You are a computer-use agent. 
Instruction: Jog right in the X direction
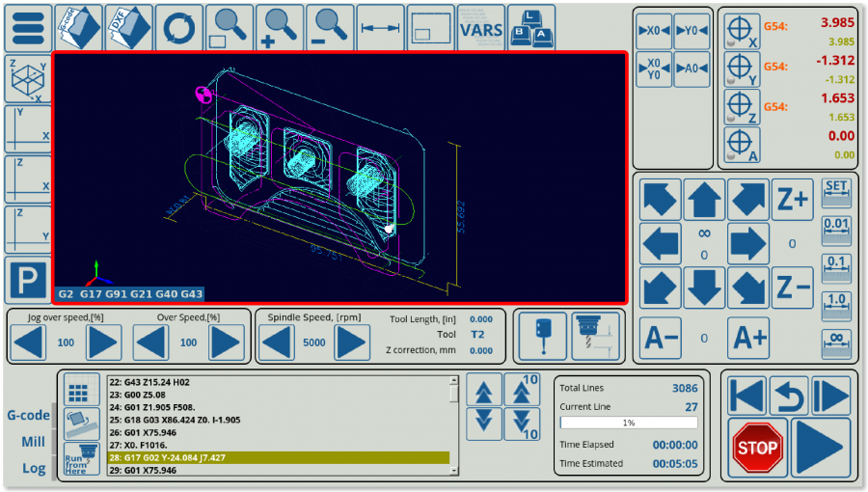(x=748, y=243)
